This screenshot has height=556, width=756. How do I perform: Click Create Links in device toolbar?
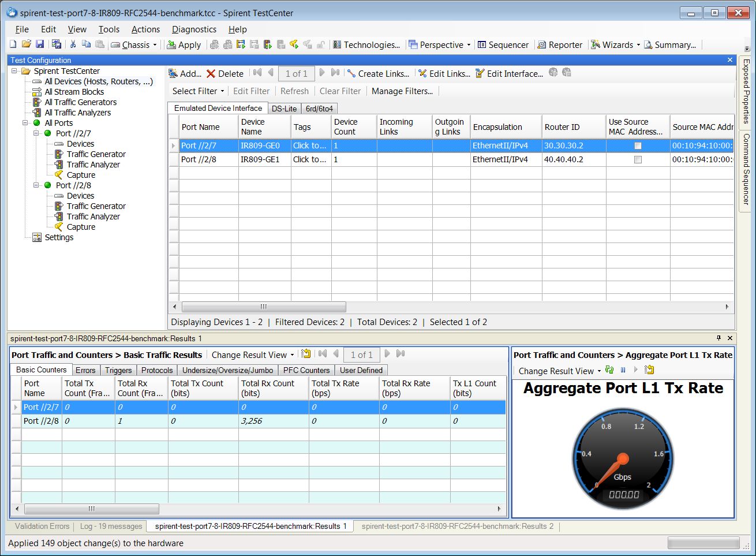378,73
